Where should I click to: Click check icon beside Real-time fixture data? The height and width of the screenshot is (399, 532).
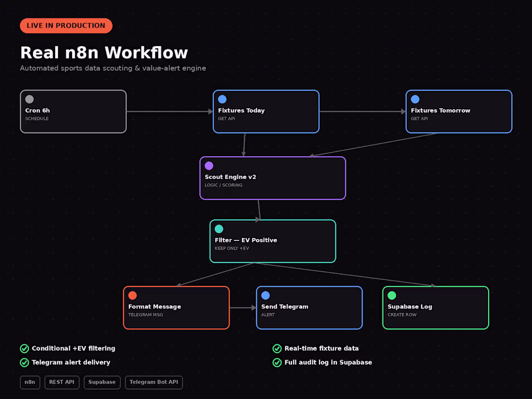pos(277,348)
